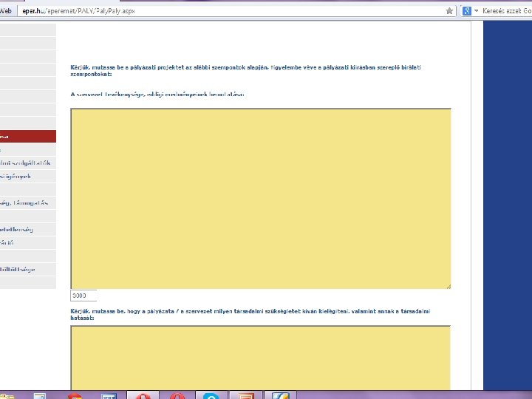The height and width of the screenshot is (399, 532).
Task: Open the search engine dropdown arrow
Action: point(476,11)
